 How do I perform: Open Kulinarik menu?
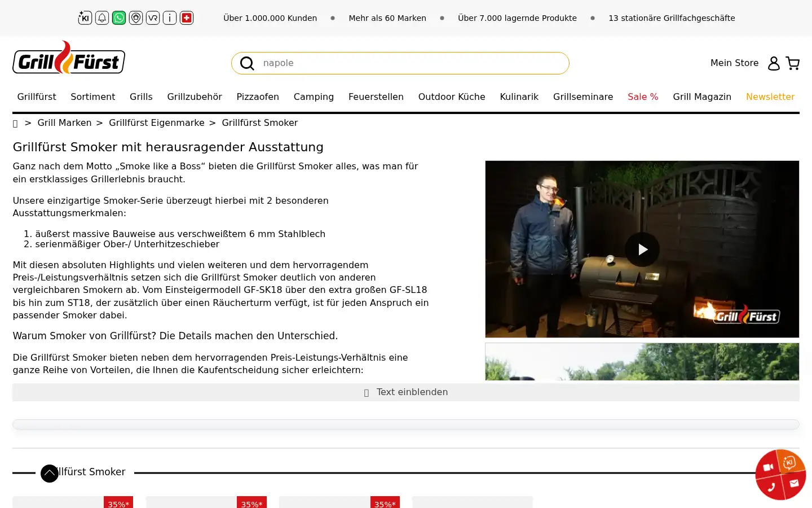point(519,97)
